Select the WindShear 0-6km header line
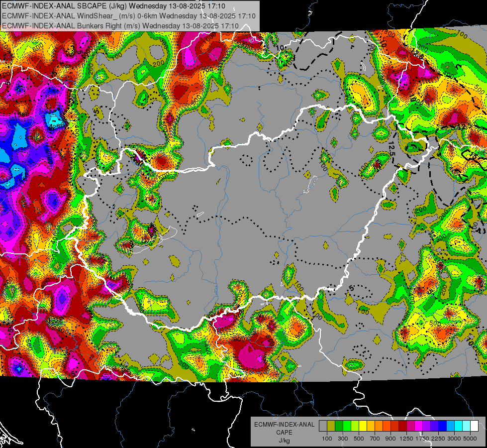The image size is (487, 448). [x=128, y=16]
